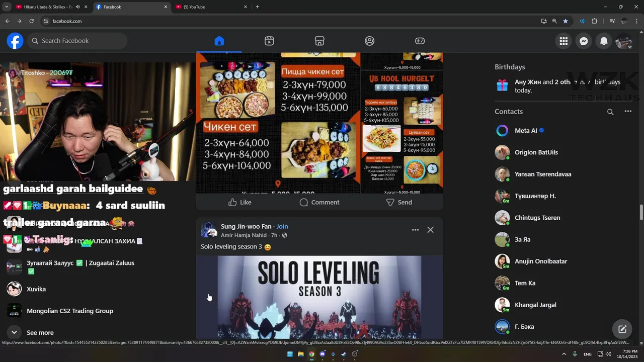This screenshot has height=362, width=644.
Task: Open the Solo Leveling post options menu
Action: pos(415,230)
